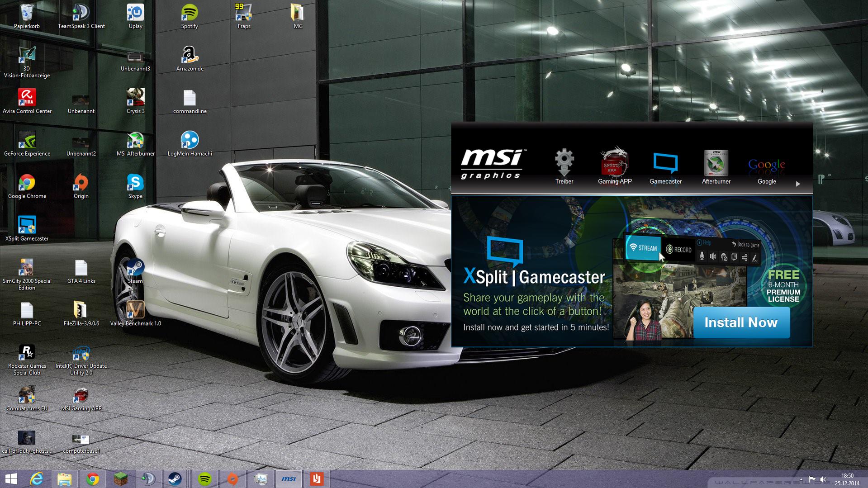Screen dimensions: 868x488
Task: Select the PHILIPP-PC file on the desktop
Action: 27,314
